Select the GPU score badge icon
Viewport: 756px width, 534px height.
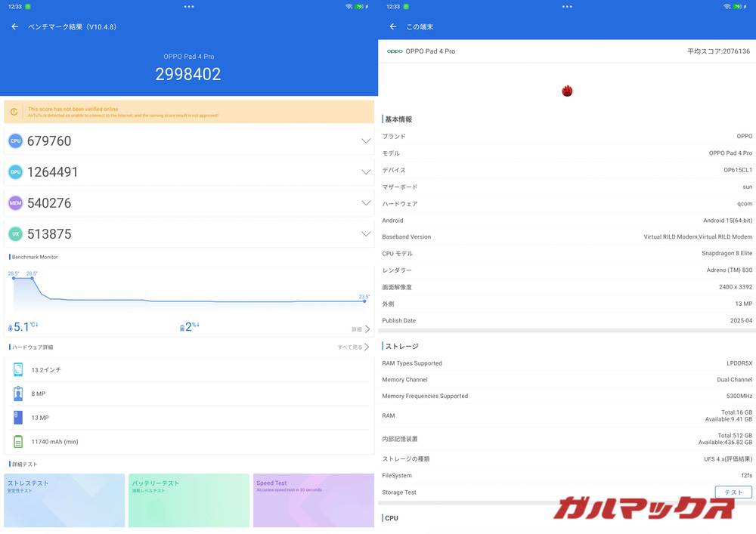pos(15,171)
